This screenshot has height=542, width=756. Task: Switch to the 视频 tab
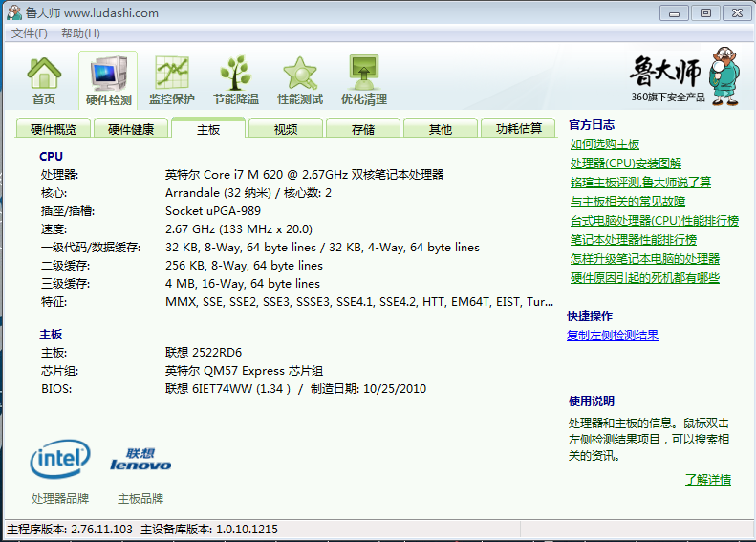[x=286, y=129]
